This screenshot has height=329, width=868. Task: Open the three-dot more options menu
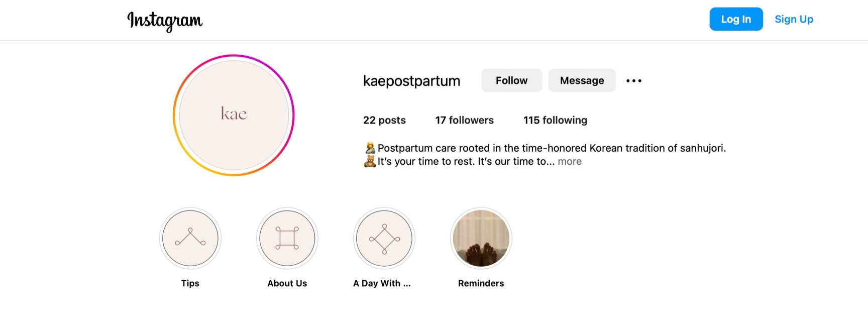634,80
